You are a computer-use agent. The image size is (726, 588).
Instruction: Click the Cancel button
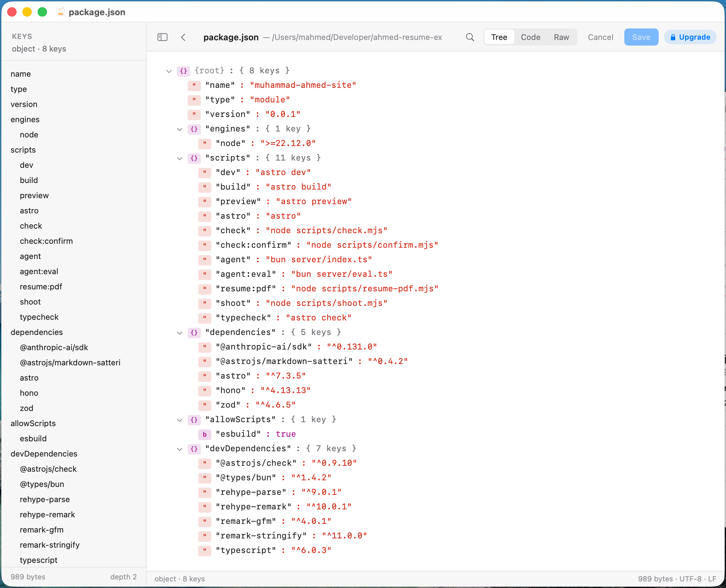pos(600,37)
